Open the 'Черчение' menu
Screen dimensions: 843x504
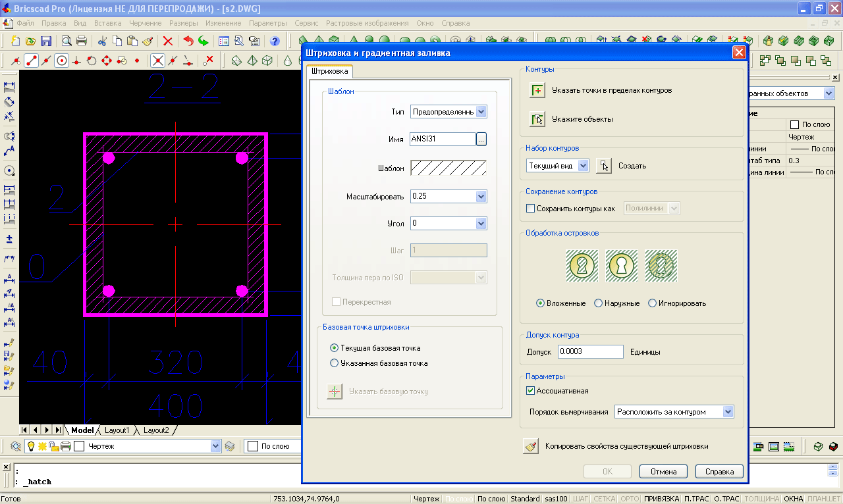pyautogui.click(x=146, y=23)
